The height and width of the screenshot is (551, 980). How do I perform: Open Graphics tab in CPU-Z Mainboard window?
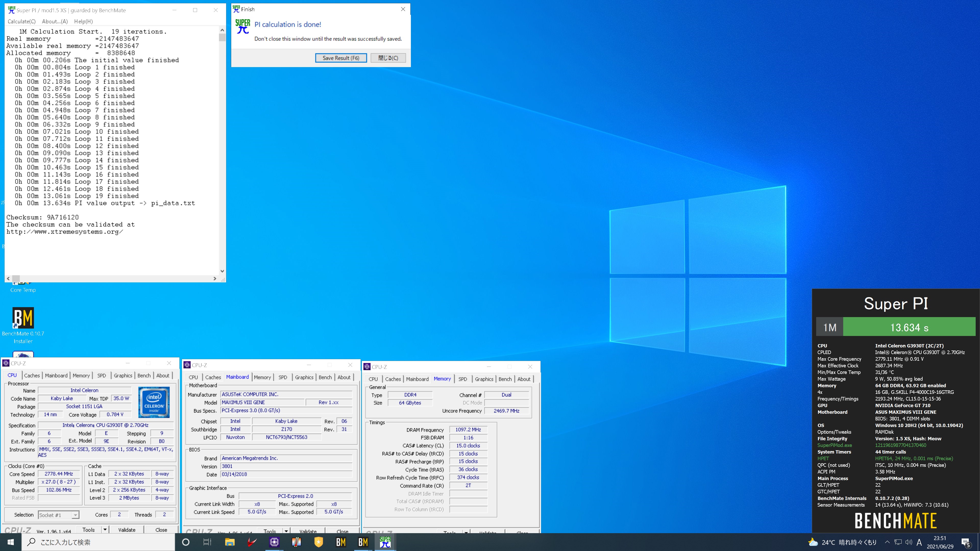[304, 377]
